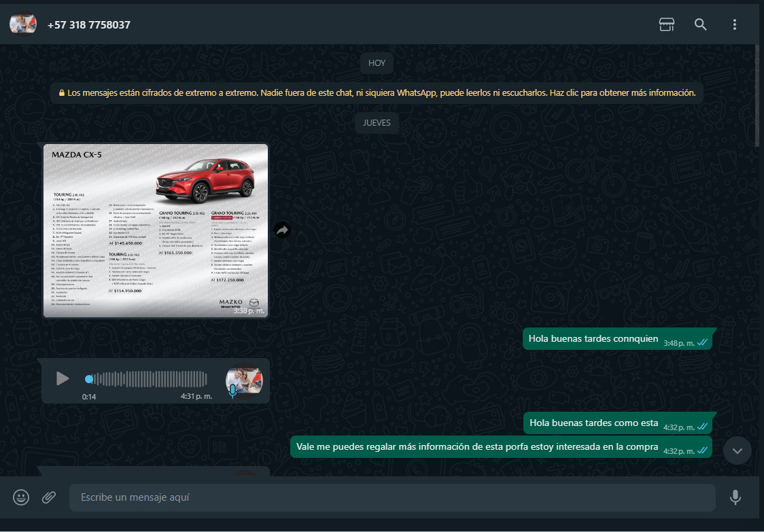
Task: Jump to latest messages with down chevron
Action: point(737,450)
